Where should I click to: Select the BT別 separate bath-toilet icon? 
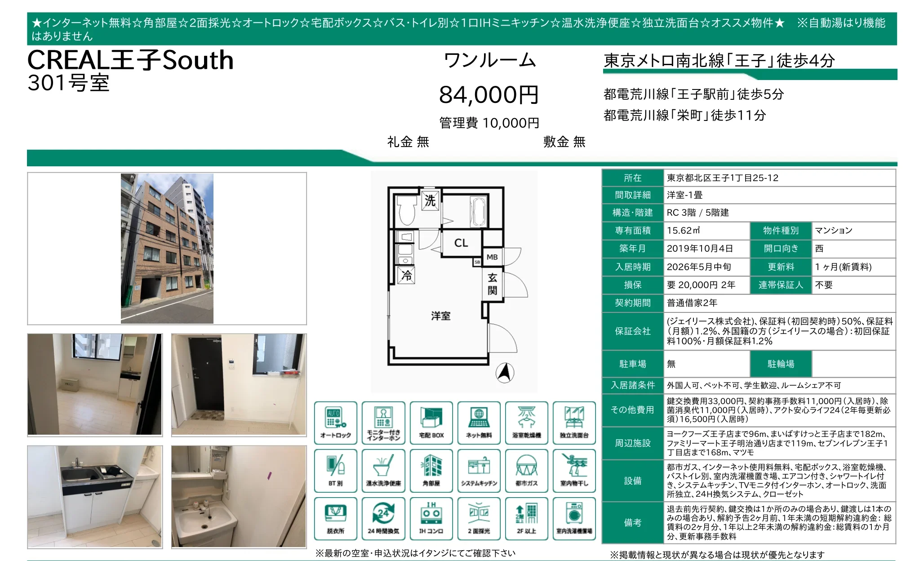click(x=335, y=471)
